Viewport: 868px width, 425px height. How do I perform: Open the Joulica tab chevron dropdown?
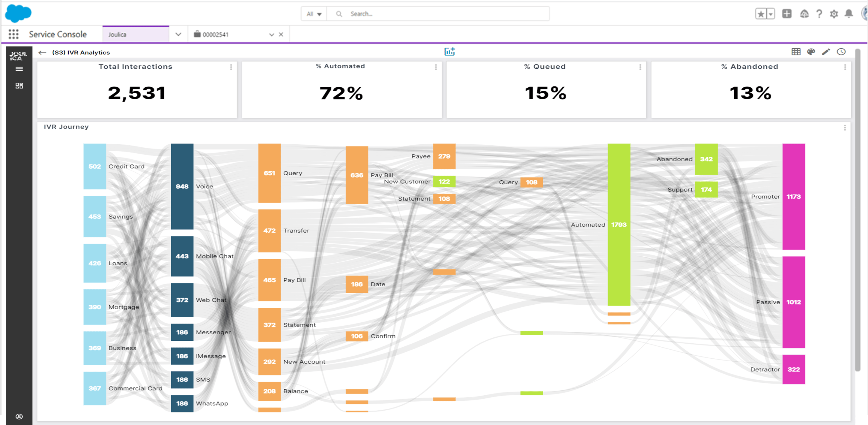178,34
